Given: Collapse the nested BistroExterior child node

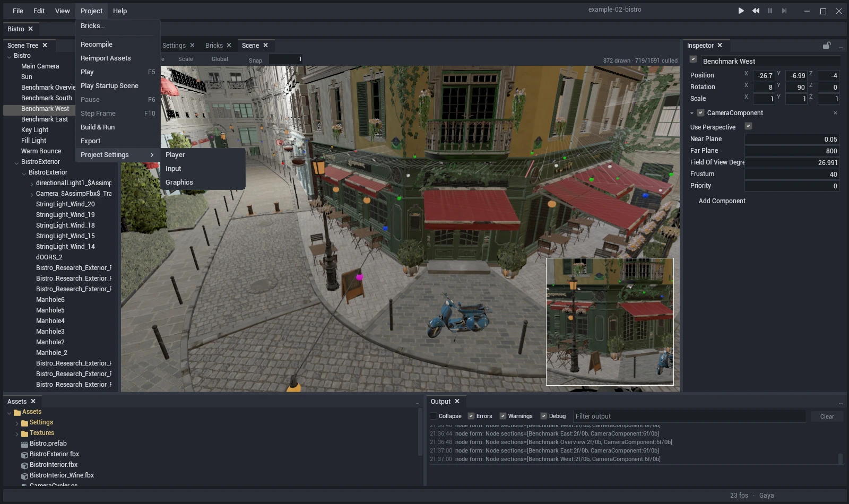Looking at the screenshot, I should (24, 173).
